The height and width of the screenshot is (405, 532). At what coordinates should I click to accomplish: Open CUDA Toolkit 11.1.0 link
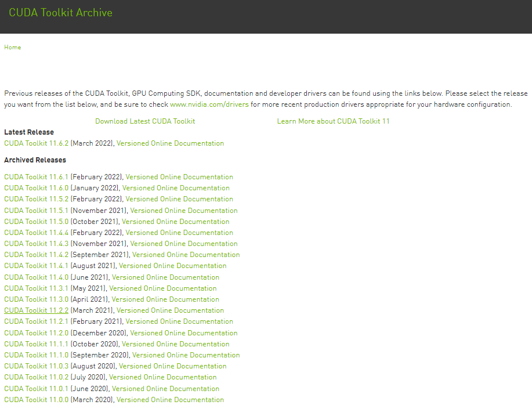(x=37, y=355)
